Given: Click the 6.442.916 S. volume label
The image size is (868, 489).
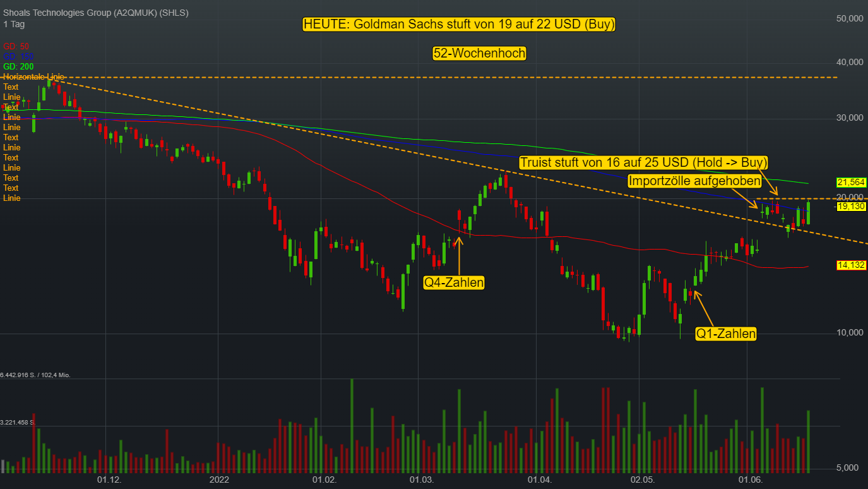Looking at the screenshot, I should (x=35, y=375).
